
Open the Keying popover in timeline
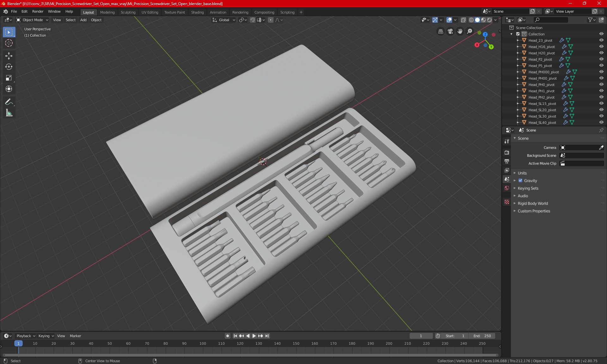click(46, 336)
